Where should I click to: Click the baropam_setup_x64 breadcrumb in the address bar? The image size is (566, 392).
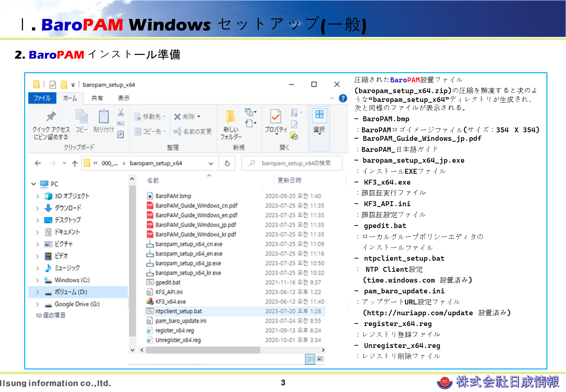(156, 163)
